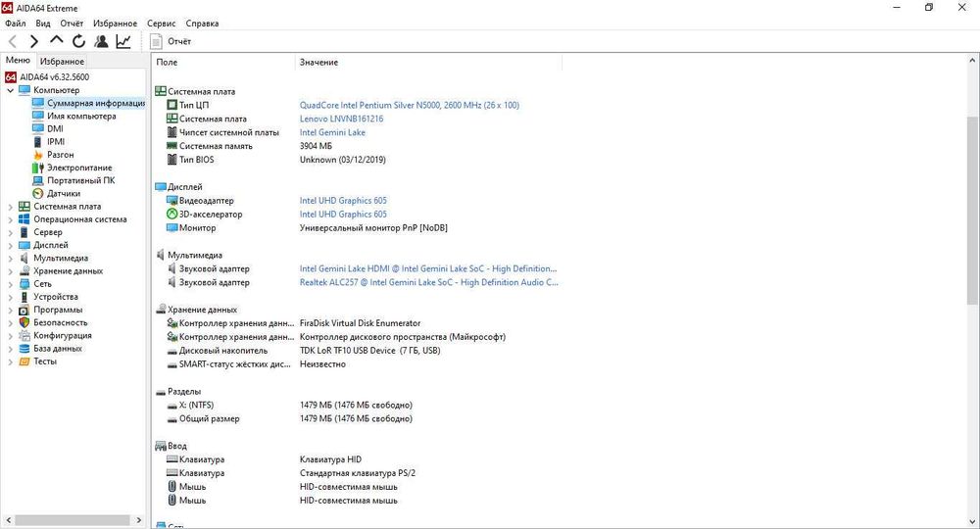Open the graph chart toolbar icon

pyautogui.click(x=123, y=41)
